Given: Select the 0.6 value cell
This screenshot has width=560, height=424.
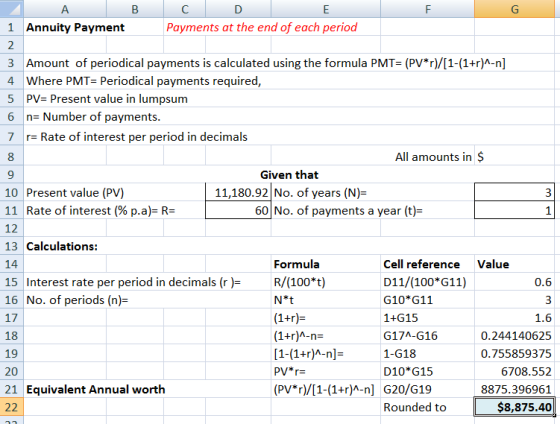Looking at the screenshot, I should [x=514, y=282].
